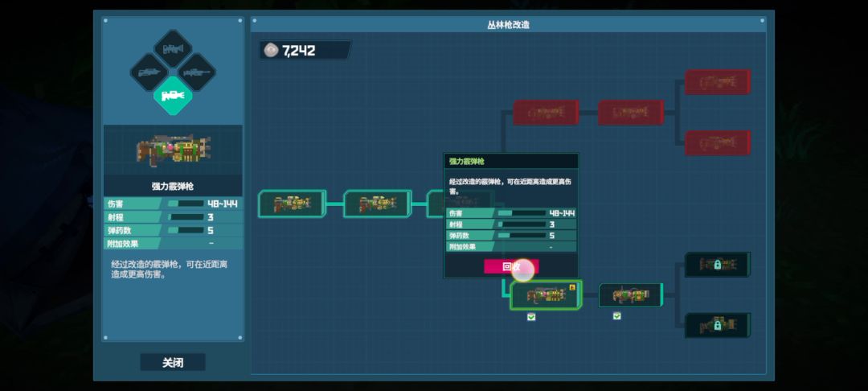Select the uppermost red gun node at the branch end
Viewport: 868px width, 391px height.
(718, 82)
